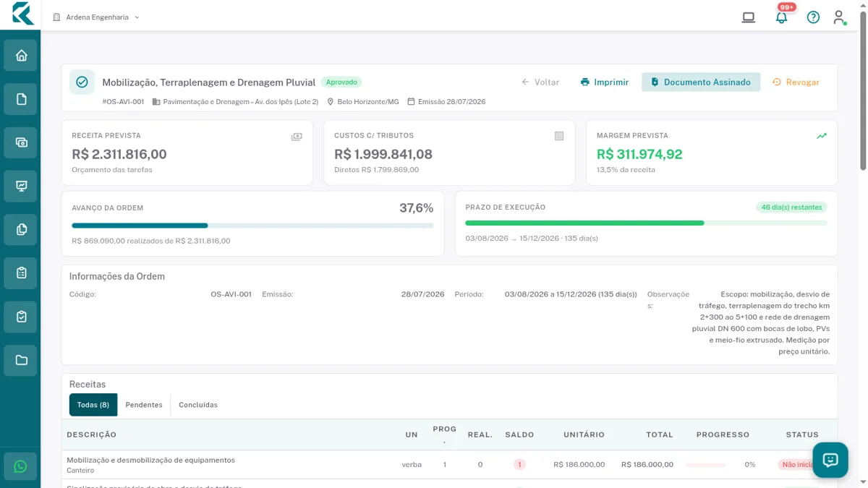868x488 pixels.
Task: Click the cash icon on Receita Prevista card
Action: coord(297,137)
